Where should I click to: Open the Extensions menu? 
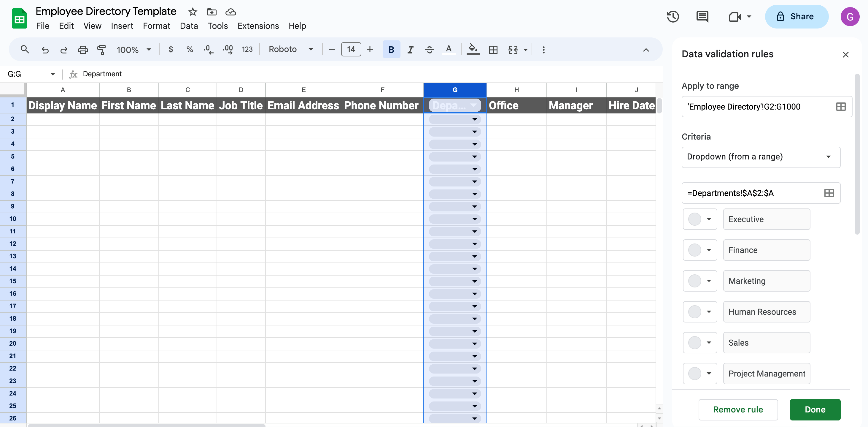(x=258, y=26)
